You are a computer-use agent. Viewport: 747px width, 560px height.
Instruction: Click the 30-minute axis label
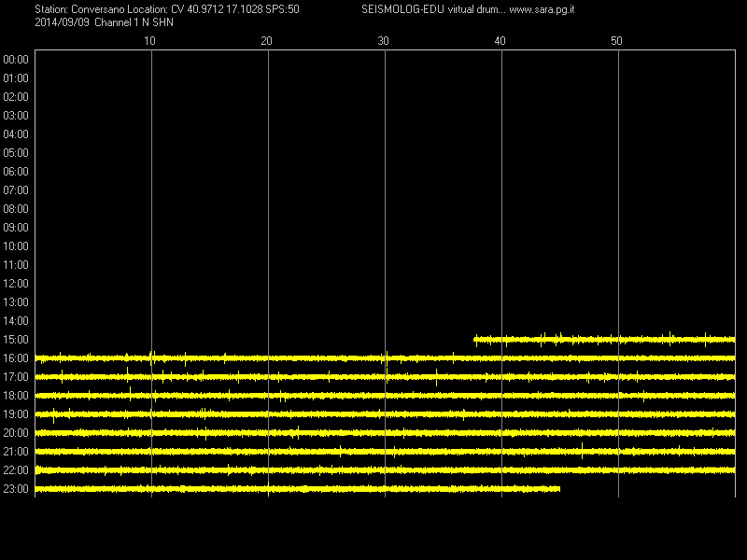pyautogui.click(x=383, y=41)
